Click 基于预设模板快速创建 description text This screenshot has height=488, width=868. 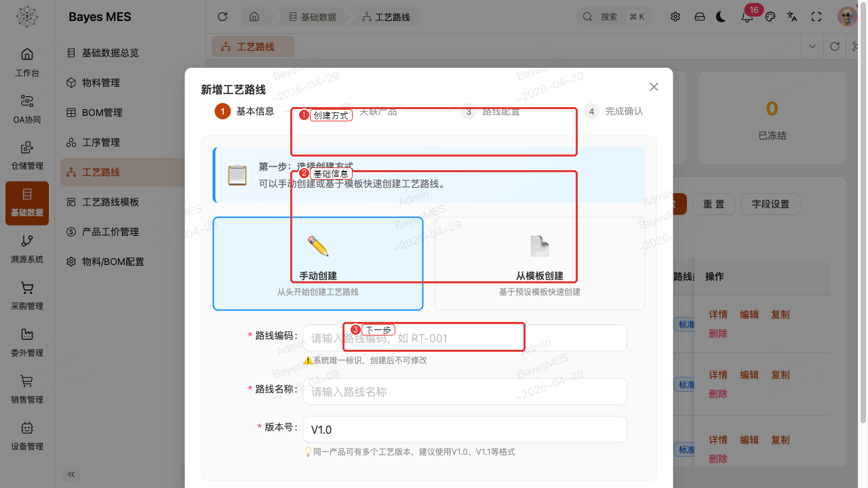[x=540, y=292]
